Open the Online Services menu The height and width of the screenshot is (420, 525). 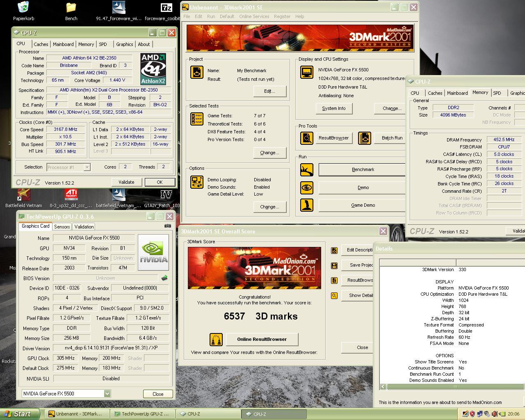tap(254, 16)
